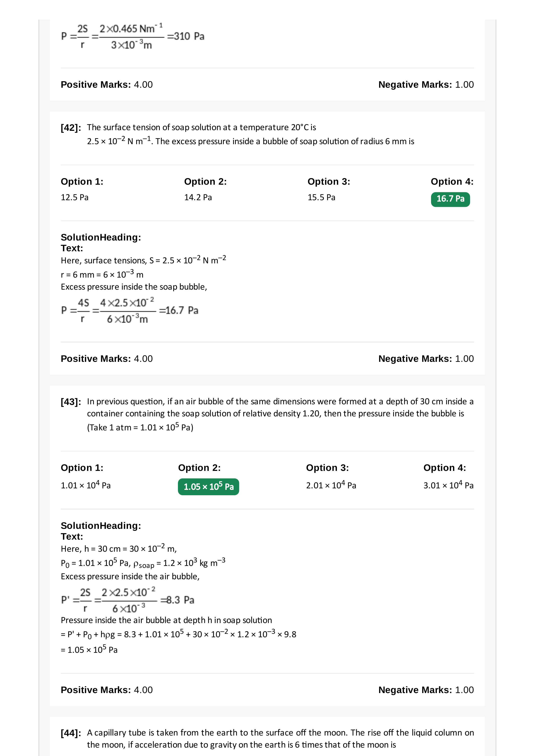Click question number [43] label
The width and height of the screenshot is (534, 756).
(x=71, y=402)
